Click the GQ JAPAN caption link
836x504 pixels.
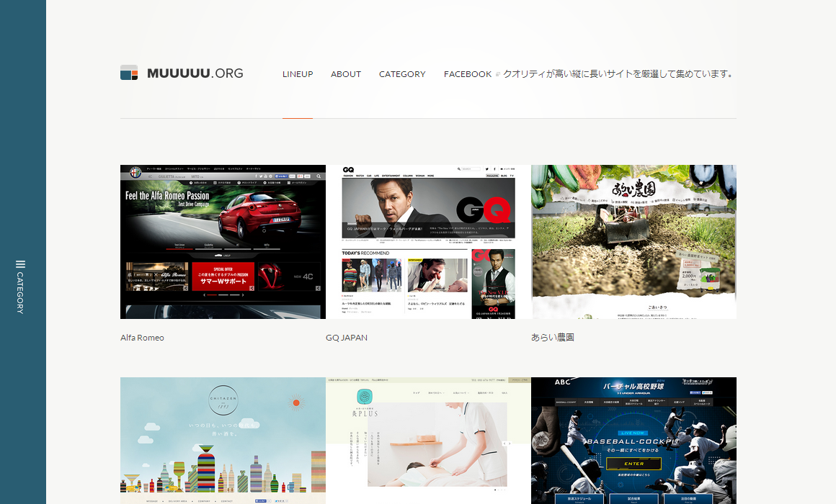[x=347, y=338]
